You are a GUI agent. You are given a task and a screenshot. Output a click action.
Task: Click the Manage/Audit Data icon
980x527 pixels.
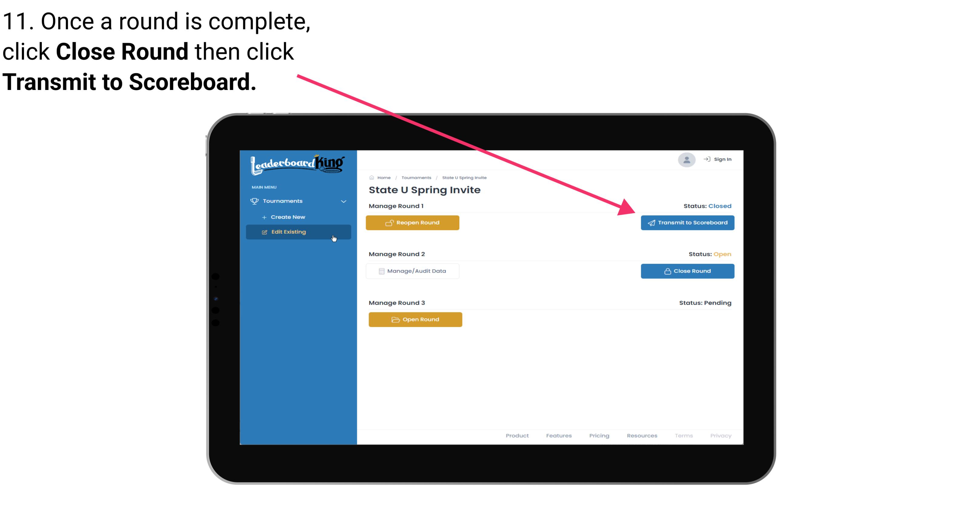380,271
